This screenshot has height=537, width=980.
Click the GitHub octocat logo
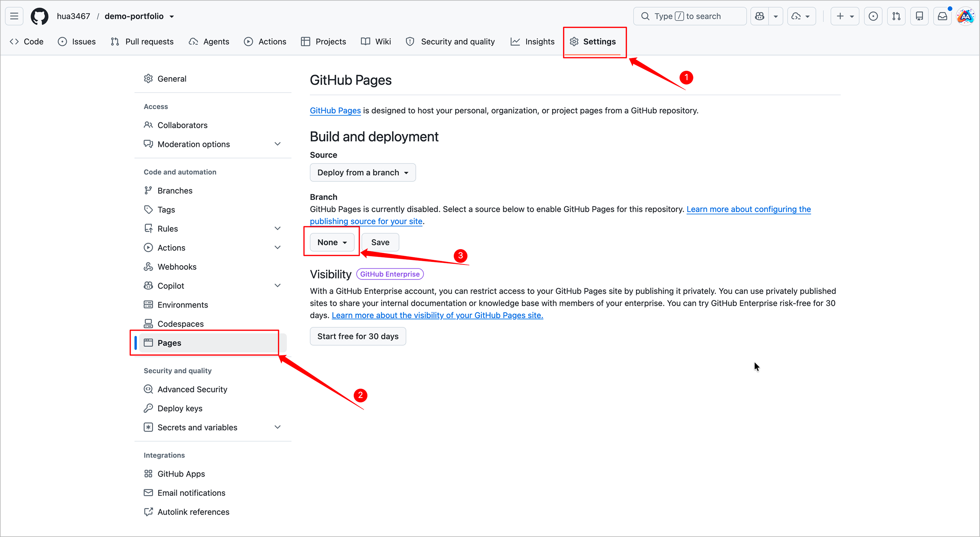[x=40, y=16]
